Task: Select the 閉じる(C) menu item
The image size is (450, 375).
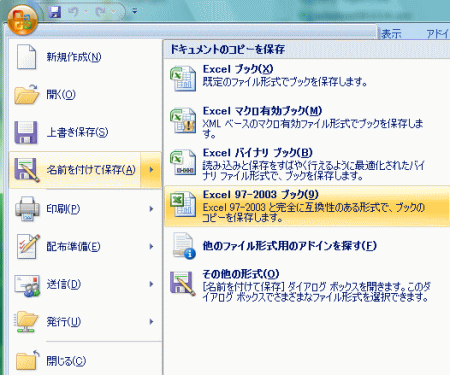Action: [x=86, y=361]
